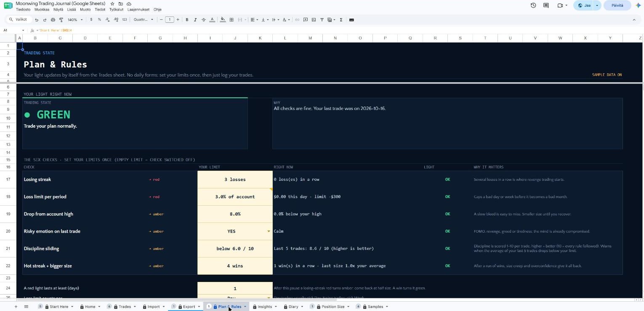Increase font size with plus button
644x311 pixels.
[178, 20]
